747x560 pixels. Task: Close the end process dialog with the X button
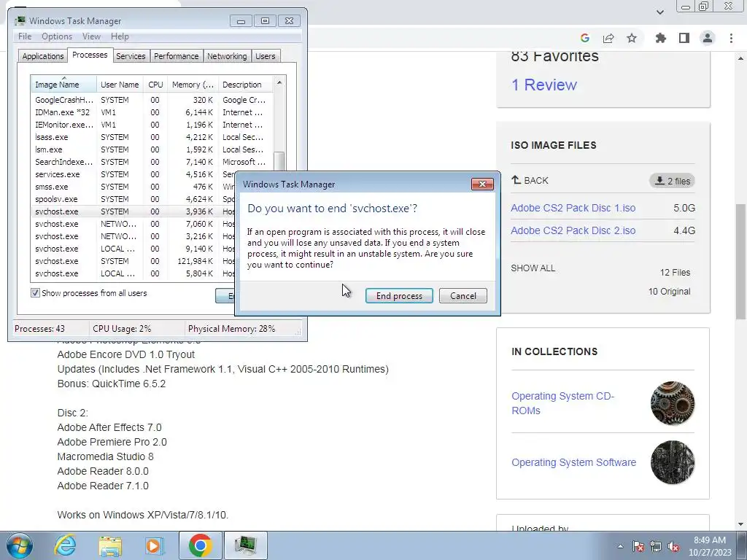[x=482, y=184]
